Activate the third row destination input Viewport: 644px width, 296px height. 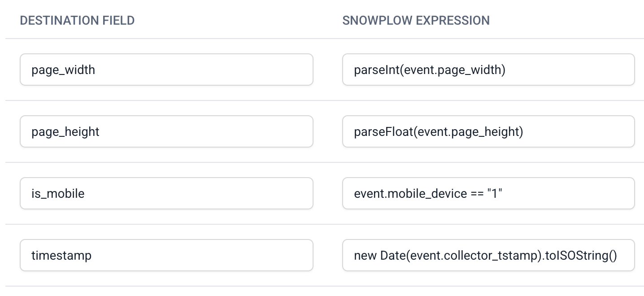[x=166, y=193]
